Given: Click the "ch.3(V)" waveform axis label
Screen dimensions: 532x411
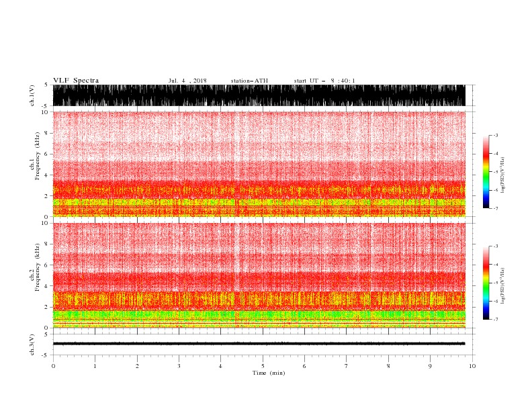Looking at the screenshot, I should [x=32, y=345].
